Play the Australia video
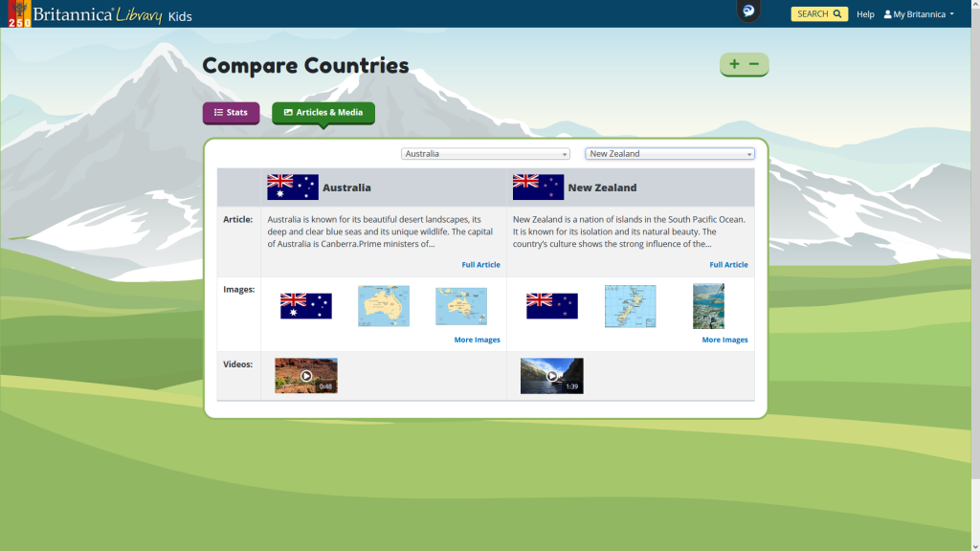Viewport: 980px width, 551px height. tap(306, 376)
